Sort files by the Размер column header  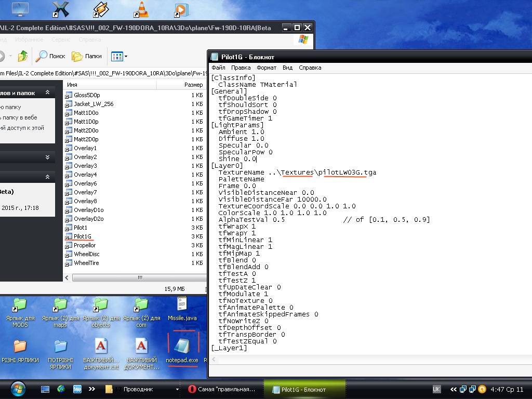[x=193, y=85]
